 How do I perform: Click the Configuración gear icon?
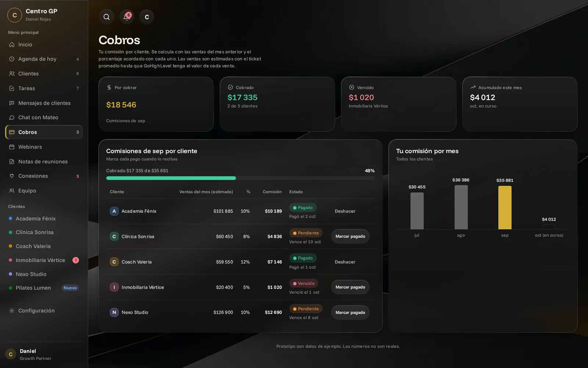pos(12,311)
